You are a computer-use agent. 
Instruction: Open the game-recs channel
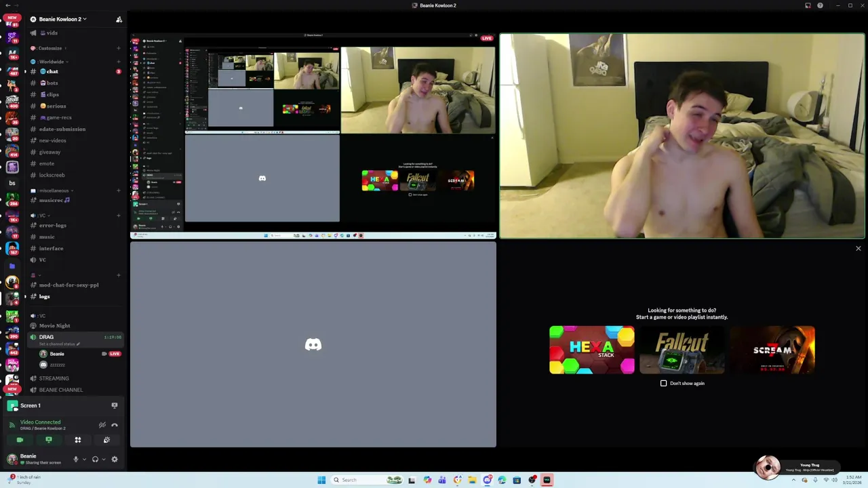coord(75,117)
